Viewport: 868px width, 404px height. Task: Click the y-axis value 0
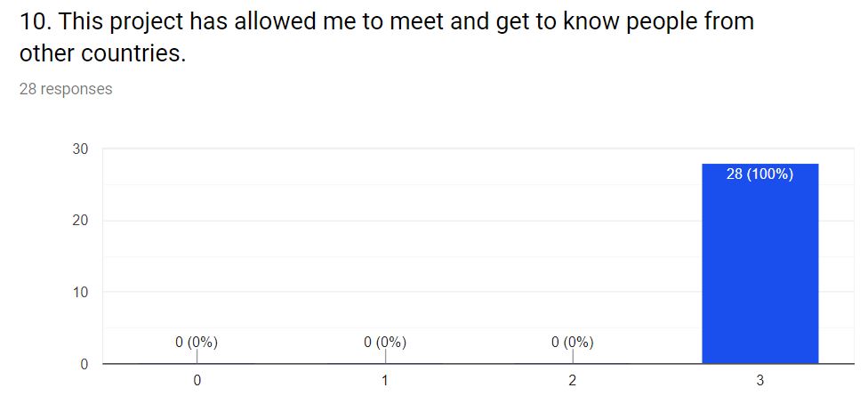(84, 364)
